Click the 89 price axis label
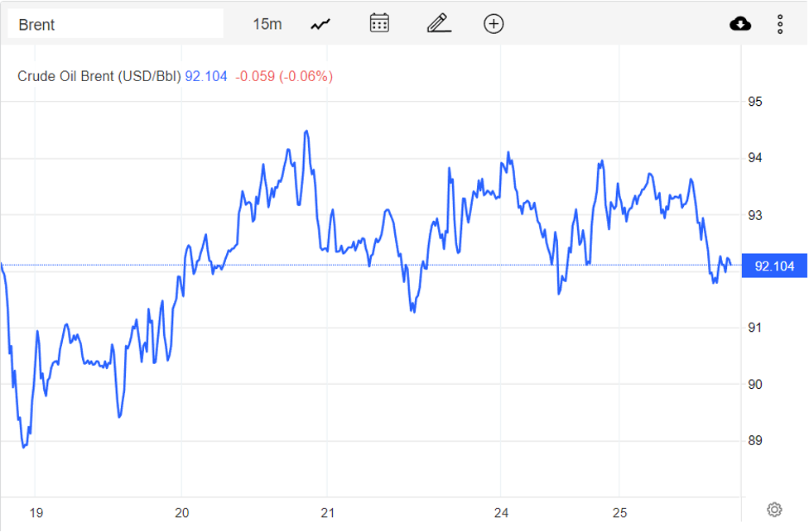 tap(755, 440)
